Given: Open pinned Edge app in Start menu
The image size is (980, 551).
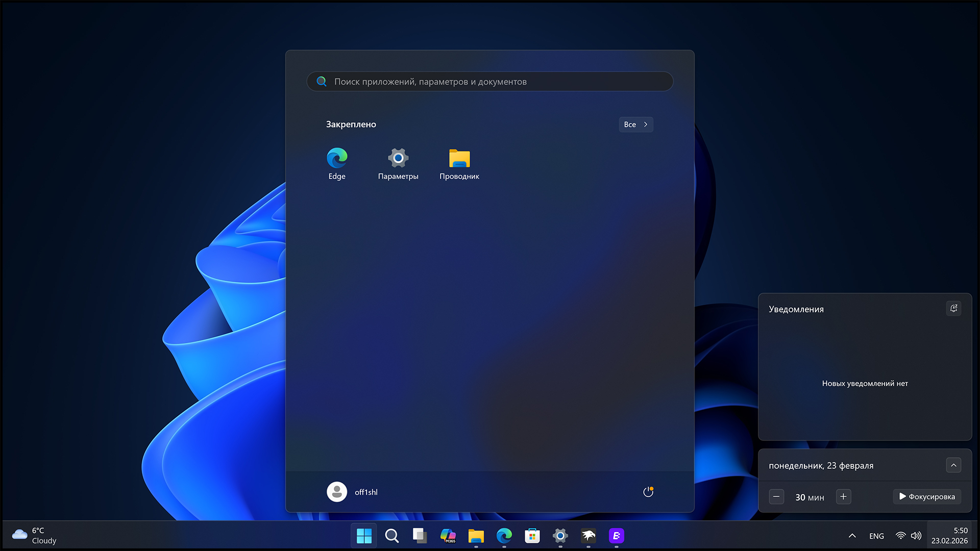Looking at the screenshot, I should coord(337,163).
